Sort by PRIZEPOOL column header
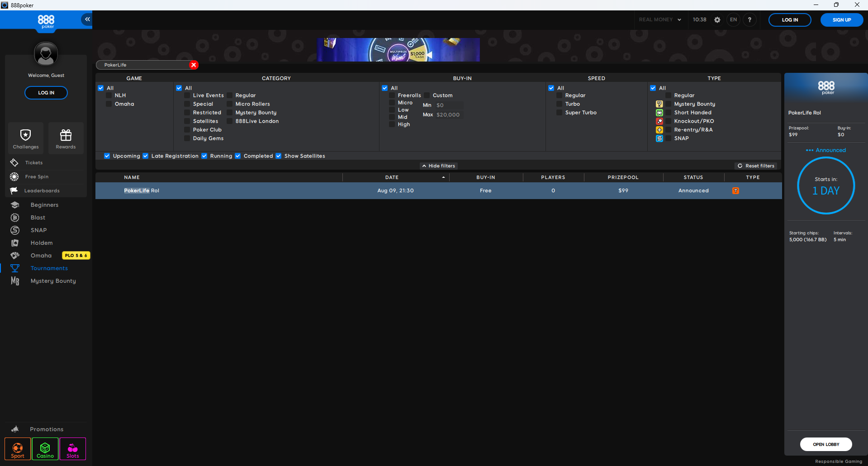Screen dimensions: 868x466 [x=623, y=177]
